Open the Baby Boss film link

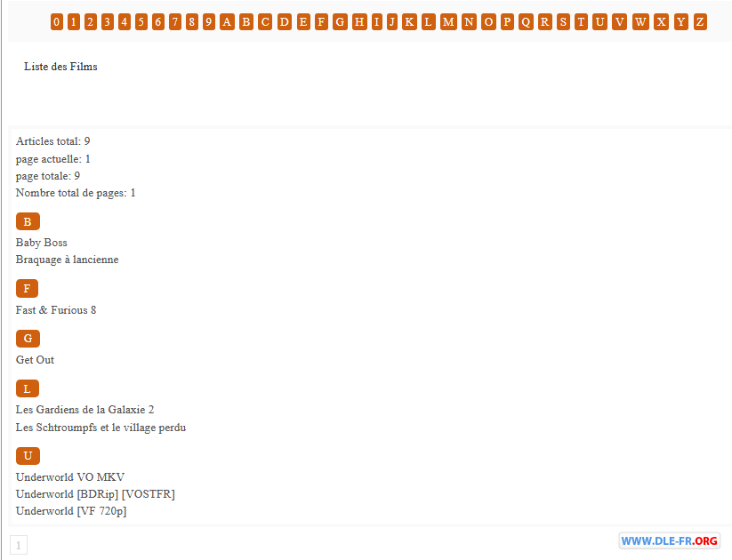tap(42, 243)
